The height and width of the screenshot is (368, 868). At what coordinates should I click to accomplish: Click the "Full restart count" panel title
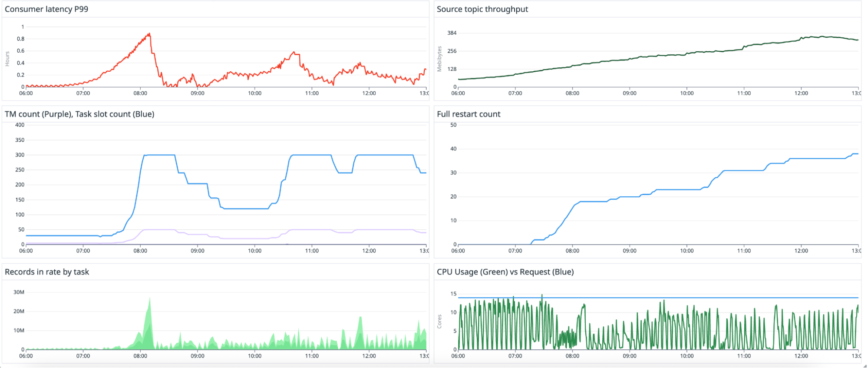point(469,114)
